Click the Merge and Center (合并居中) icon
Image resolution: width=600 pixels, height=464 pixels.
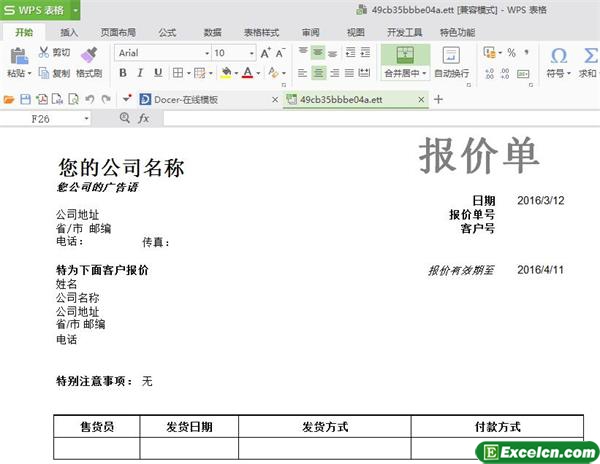pyautogui.click(x=405, y=54)
